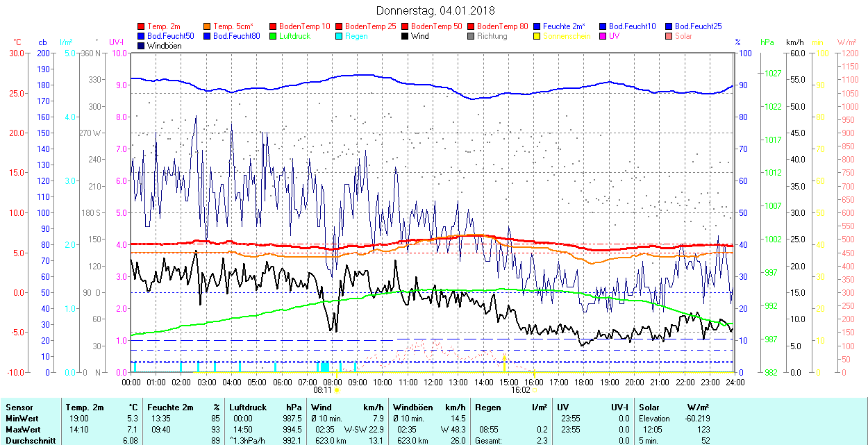This screenshot has width=868, height=445.
Task: Click the magenta UV legend square
Action: tap(603, 36)
